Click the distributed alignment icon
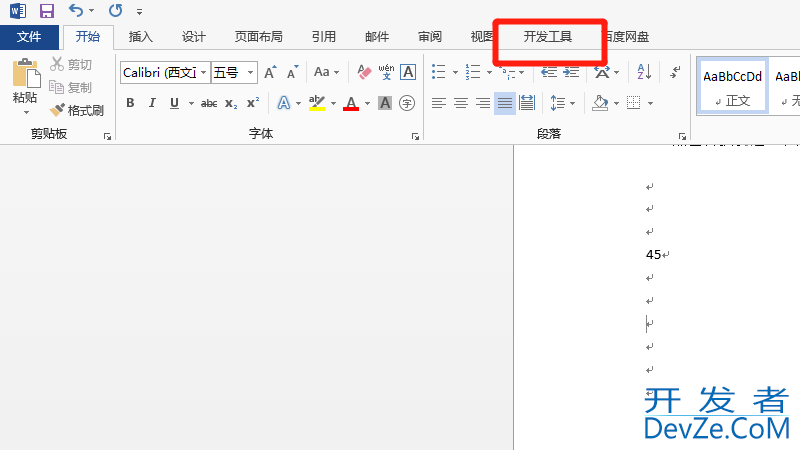 pos(527,103)
